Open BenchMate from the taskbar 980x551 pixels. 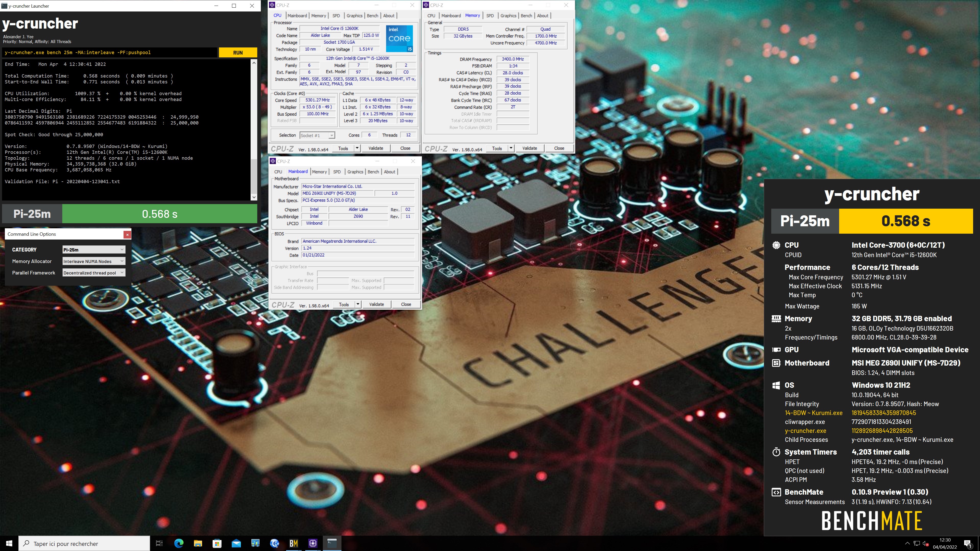[x=294, y=543]
